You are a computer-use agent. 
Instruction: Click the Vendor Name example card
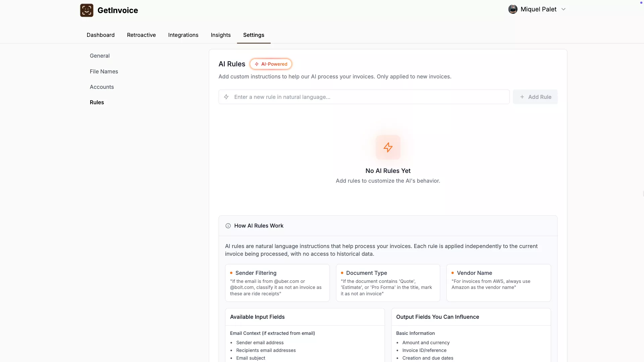point(498,283)
